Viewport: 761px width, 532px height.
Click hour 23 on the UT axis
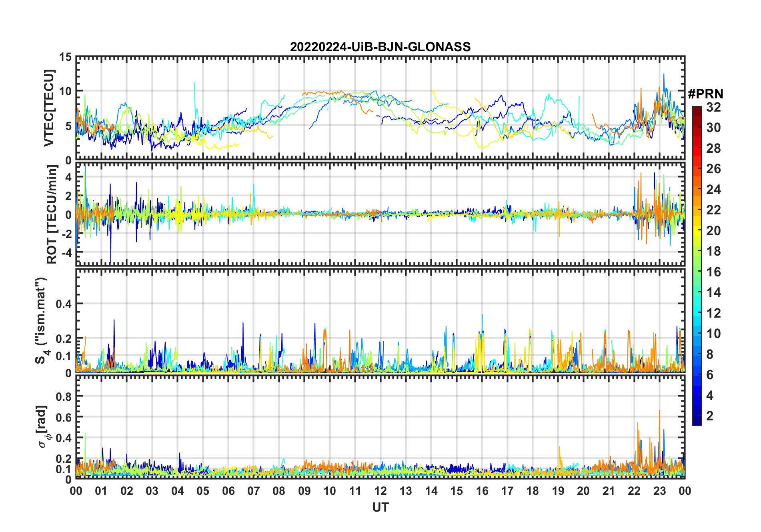click(659, 491)
